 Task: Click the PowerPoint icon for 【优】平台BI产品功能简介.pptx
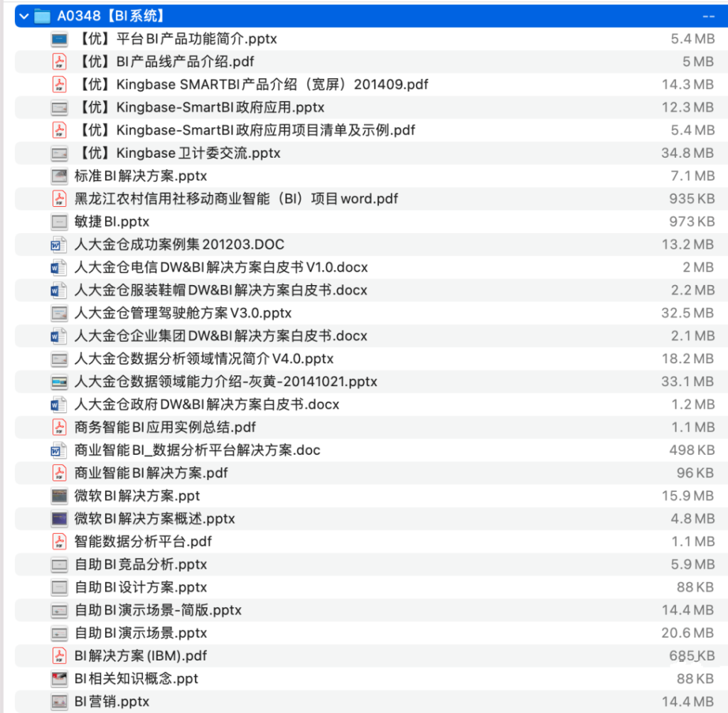pyautogui.click(x=60, y=39)
